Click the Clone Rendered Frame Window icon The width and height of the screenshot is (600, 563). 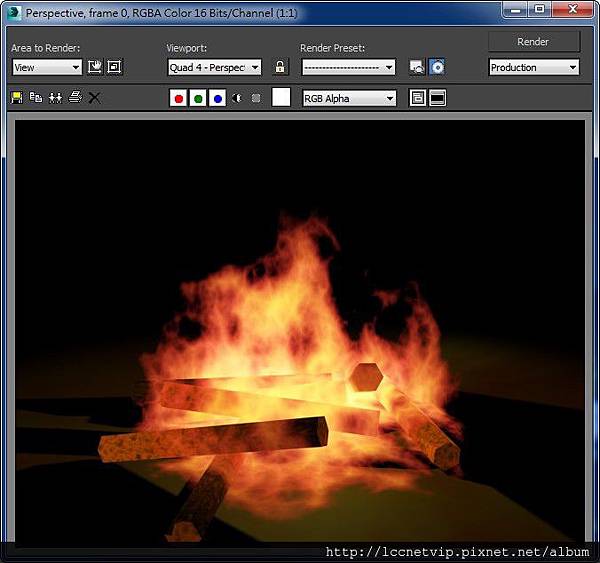(x=55, y=98)
